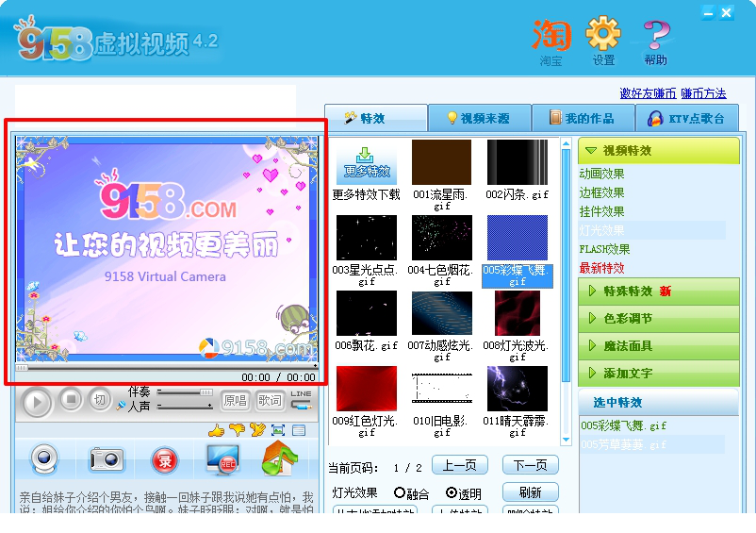Screen dimensions: 756x533
Task: Choose the red 最新特效 entry
Action: coord(601,268)
